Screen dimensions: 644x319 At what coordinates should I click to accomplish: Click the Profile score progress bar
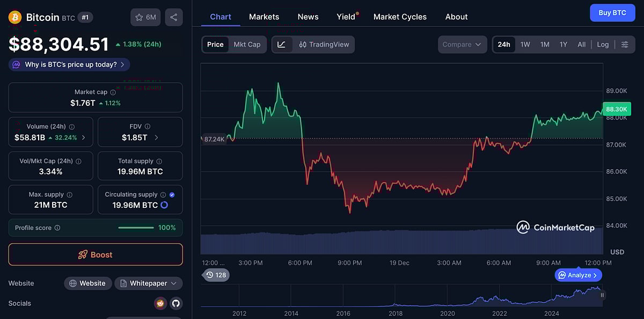tap(136, 227)
